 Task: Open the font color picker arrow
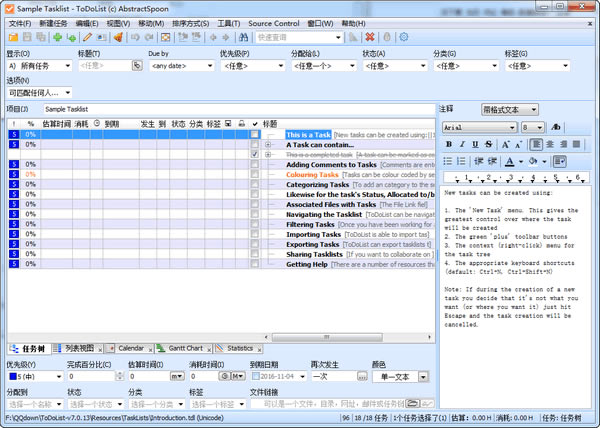point(521,160)
